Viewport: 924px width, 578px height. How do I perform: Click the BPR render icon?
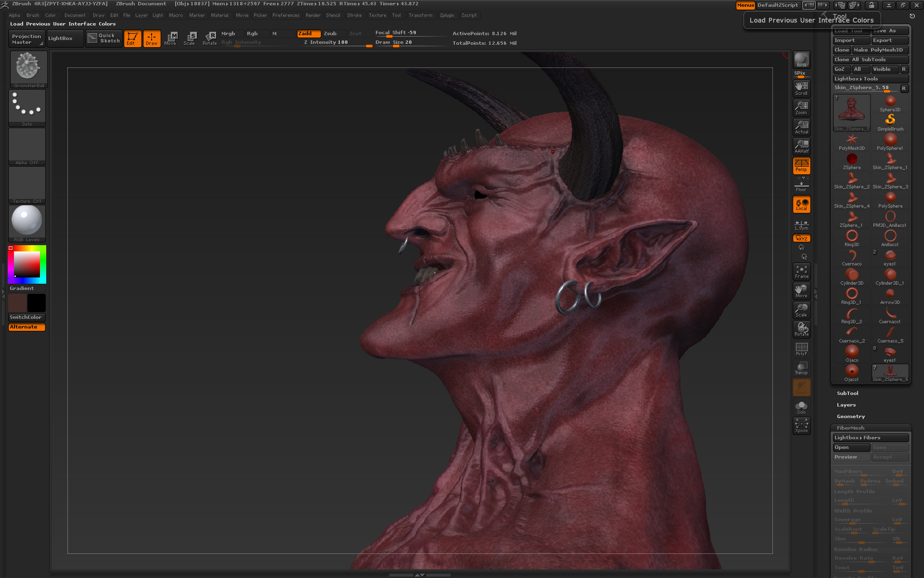click(x=801, y=59)
